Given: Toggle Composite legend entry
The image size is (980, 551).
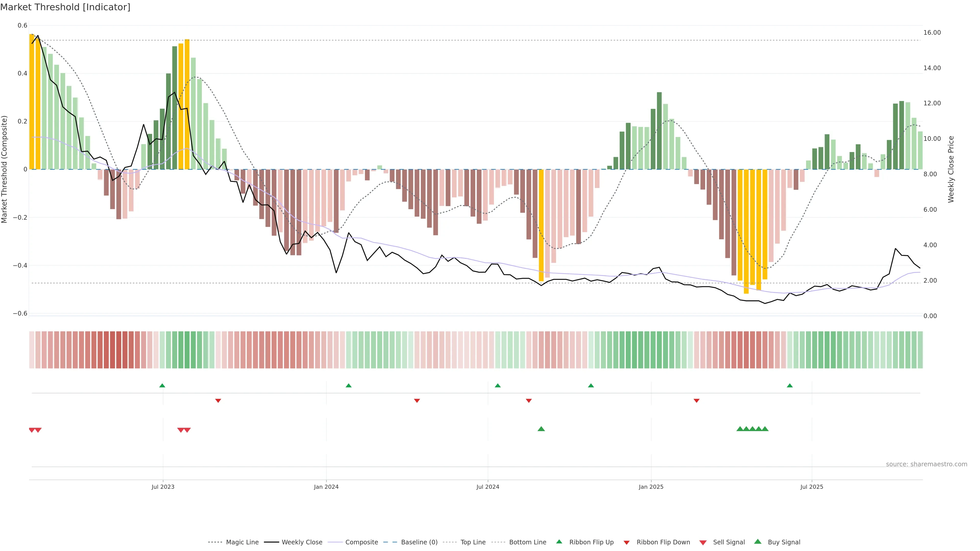Looking at the screenshot, I should point(361,542).
